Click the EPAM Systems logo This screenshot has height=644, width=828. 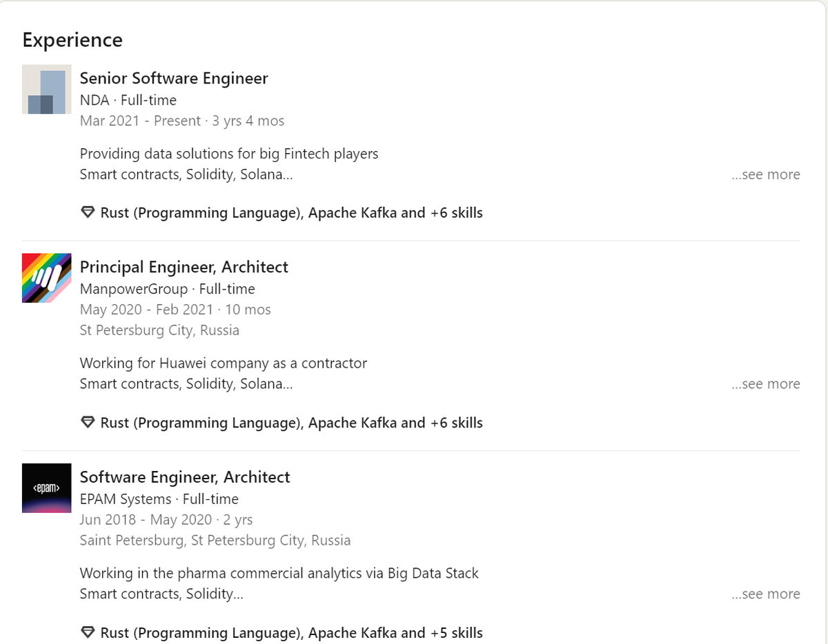47,488
